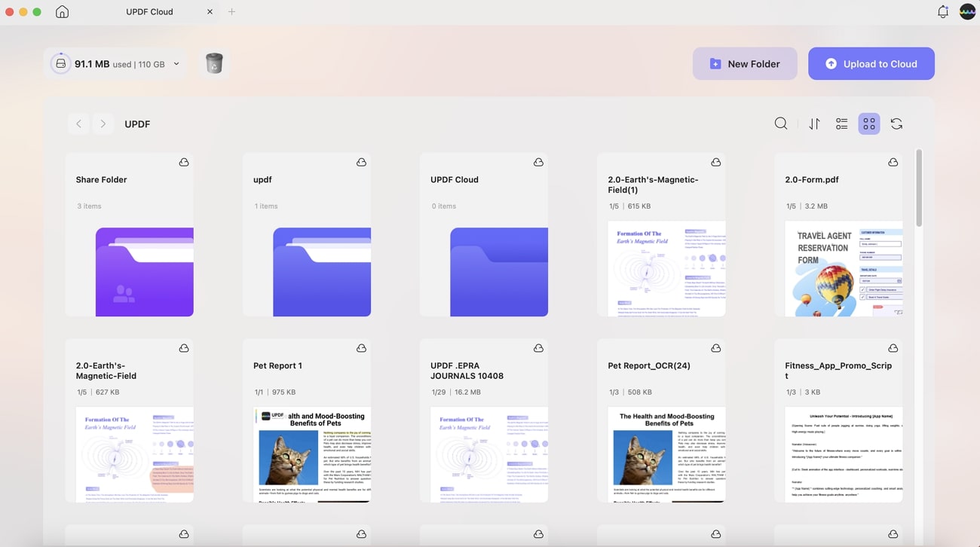Open notifications bell icon
The height and width of the screenshot is (547, 980).
[942, 12]
